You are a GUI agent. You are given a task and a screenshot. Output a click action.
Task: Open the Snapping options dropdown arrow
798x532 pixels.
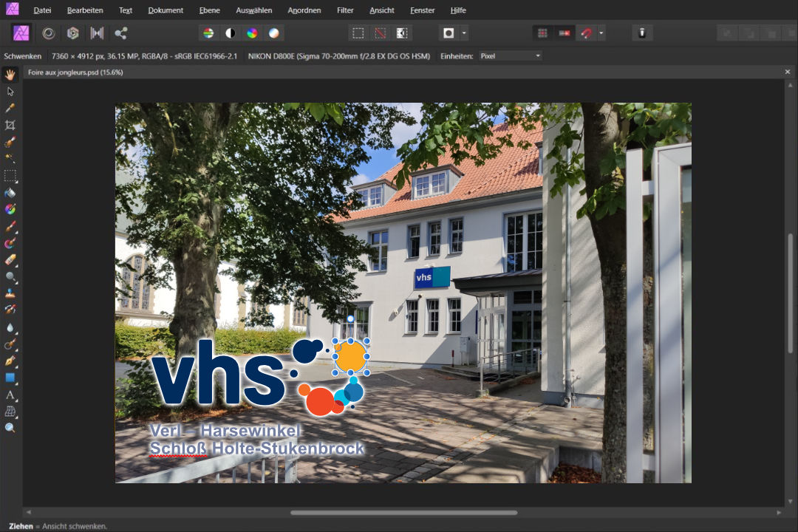coord(601,33)
